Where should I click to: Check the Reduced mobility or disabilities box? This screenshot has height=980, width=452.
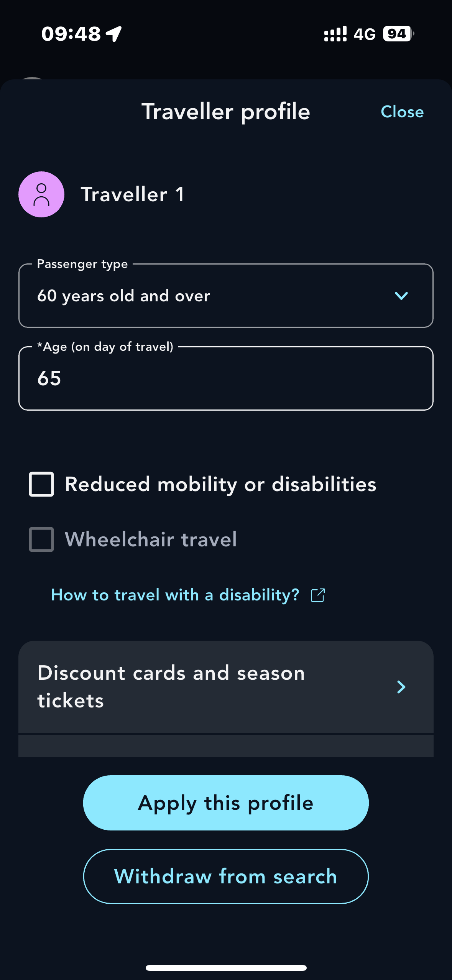[41, 484]
